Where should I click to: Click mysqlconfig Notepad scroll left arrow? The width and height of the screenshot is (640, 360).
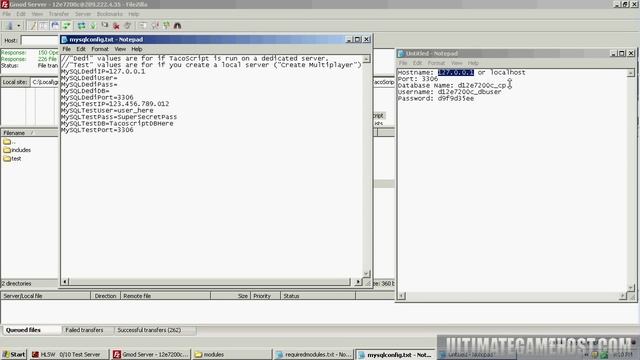click(65, 282)
